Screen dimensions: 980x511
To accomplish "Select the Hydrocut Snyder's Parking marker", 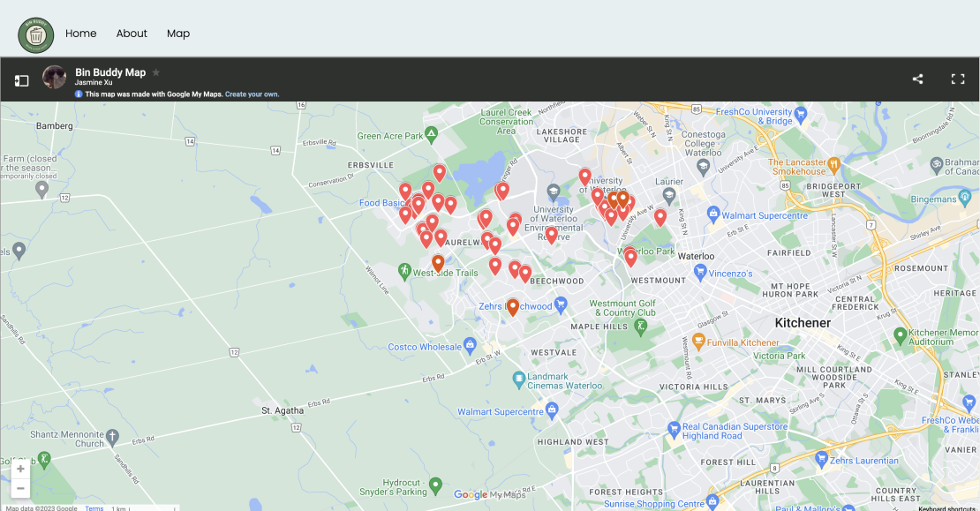I will point(435,485).
